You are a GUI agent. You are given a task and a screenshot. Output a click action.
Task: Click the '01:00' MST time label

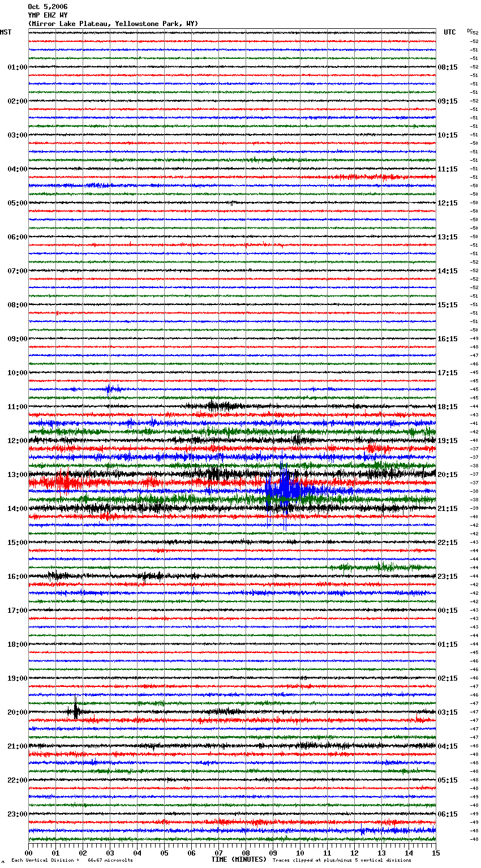tap(18, 67)
